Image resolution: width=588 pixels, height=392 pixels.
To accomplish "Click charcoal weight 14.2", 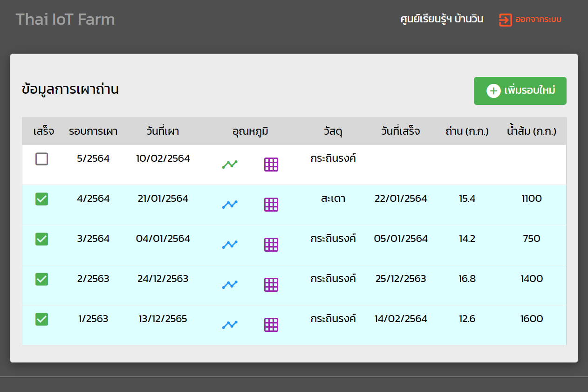I will tap(467, 239).
